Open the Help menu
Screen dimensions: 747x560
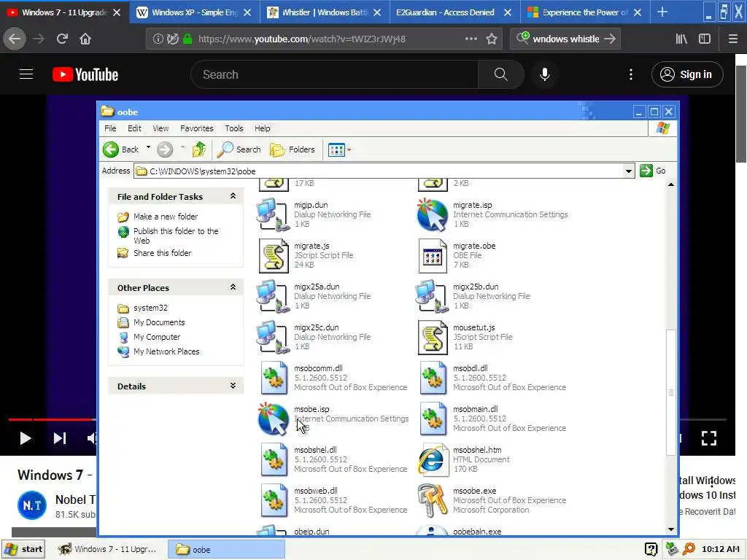pyautogui.click(x=262, y=128)
